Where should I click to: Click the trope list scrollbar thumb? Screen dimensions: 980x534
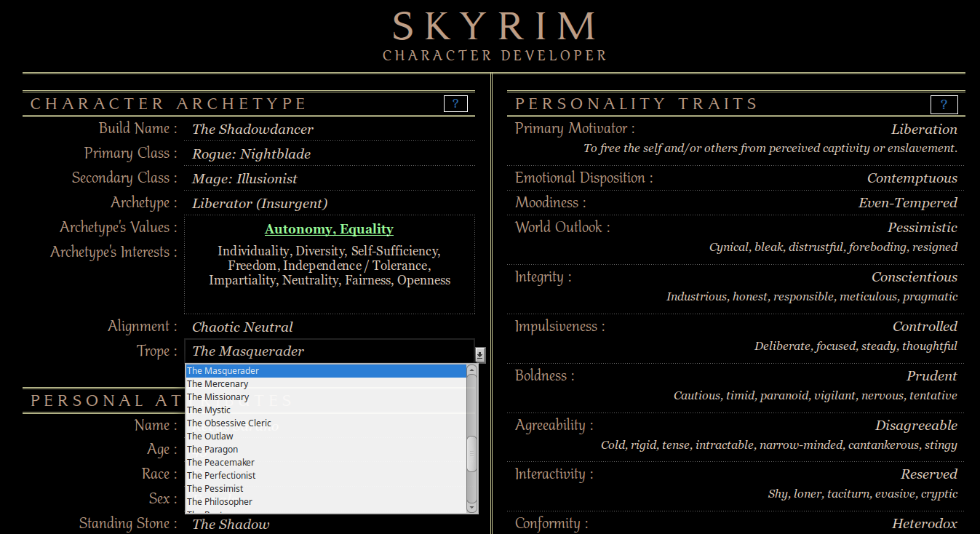click(471, 453)
